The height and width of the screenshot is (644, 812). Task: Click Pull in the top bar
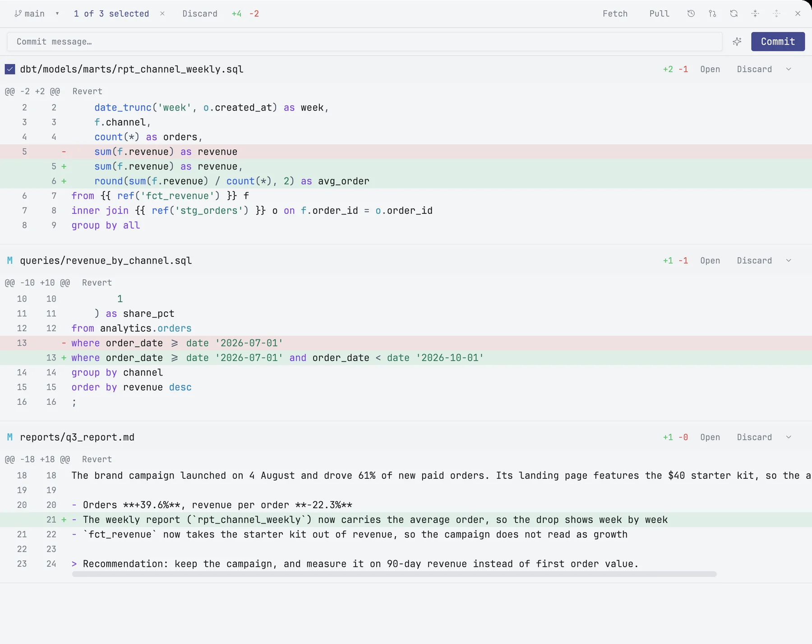coord(659,14)
